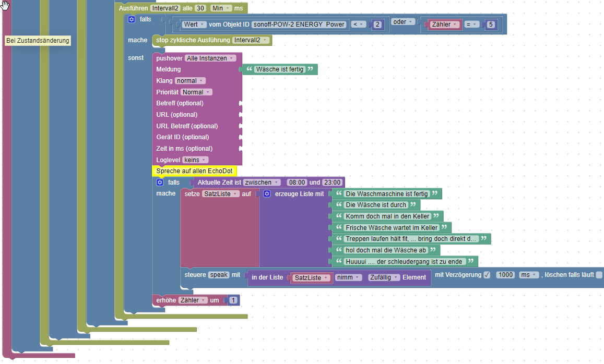Image resolution: width=604 pixels, height=364 pixels.
Task: Edit the interval value 30
Action: tap(200, 8)
